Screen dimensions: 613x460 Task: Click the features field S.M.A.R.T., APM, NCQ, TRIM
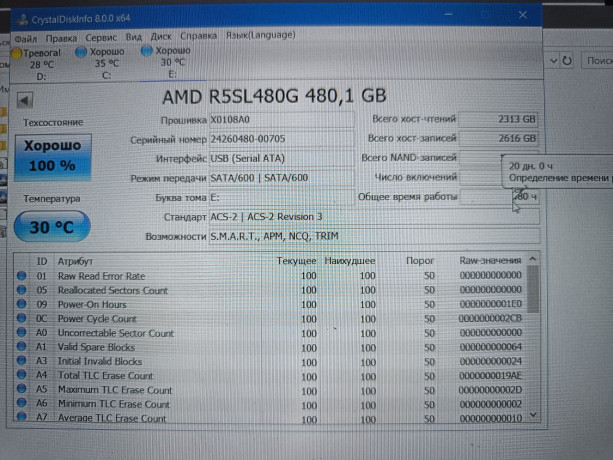(x=374, y=236)
